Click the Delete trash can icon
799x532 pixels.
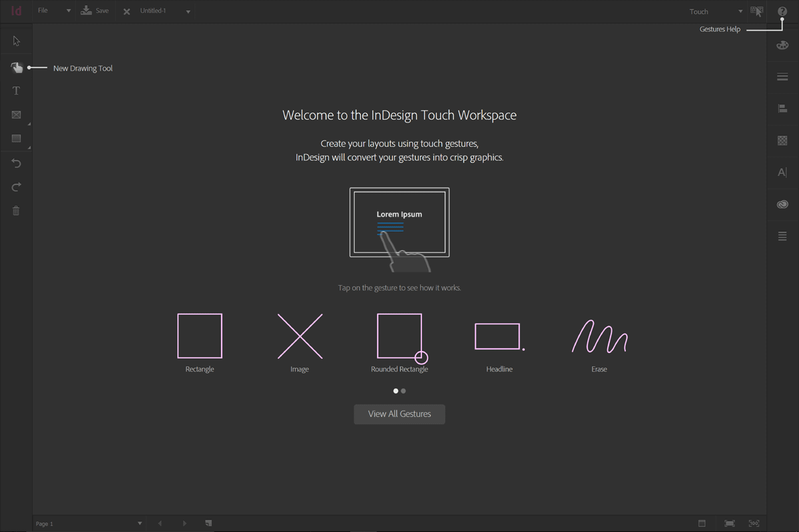(16, 210)
